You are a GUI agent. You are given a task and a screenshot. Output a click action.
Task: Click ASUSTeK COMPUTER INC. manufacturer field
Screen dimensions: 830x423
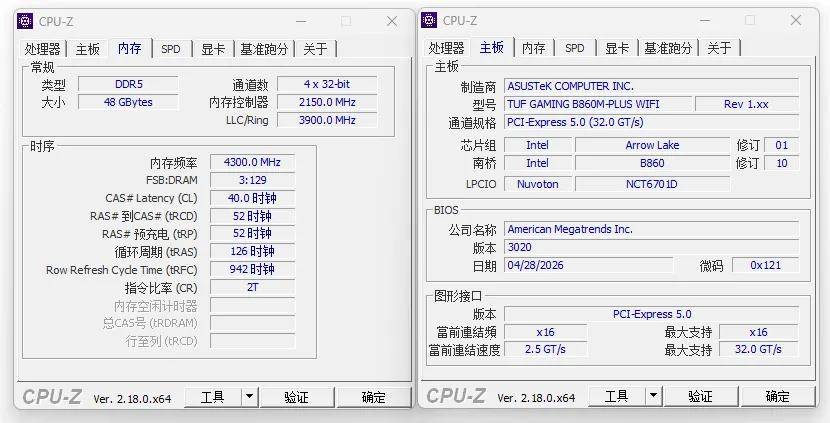click(x=651, y=86)
